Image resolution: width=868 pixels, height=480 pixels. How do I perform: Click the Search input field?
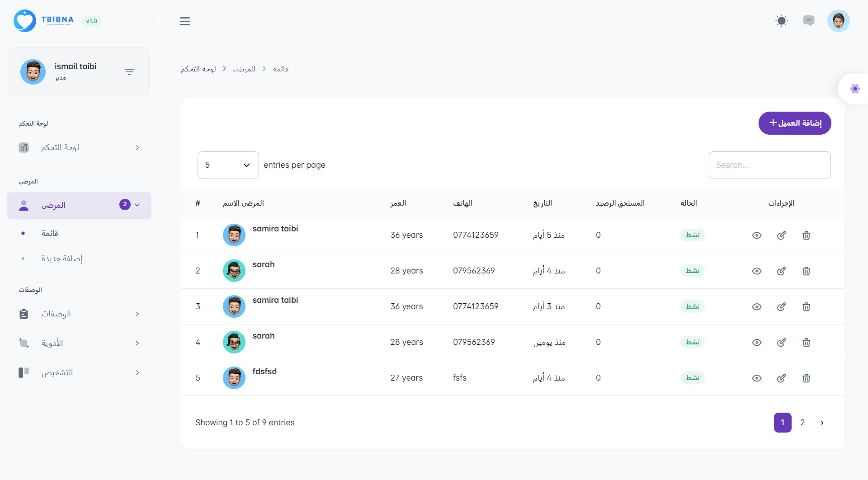(769, 165)
